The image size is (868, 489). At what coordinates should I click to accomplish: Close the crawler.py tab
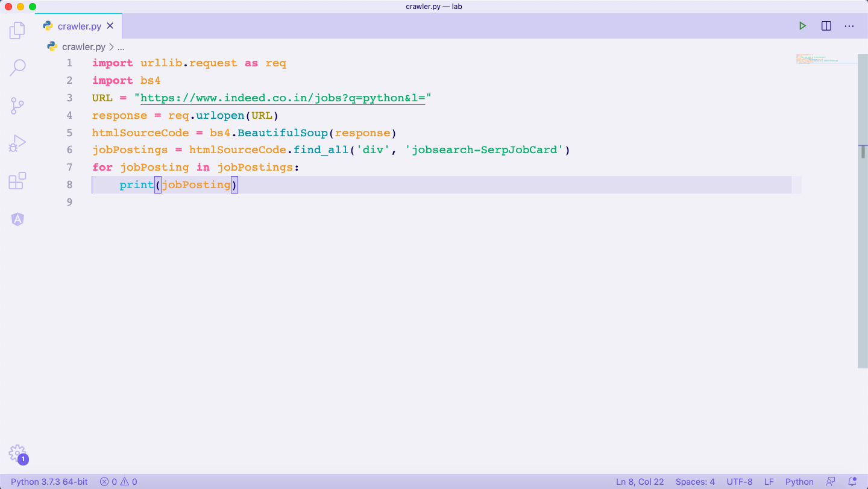[x=110, y=26]
